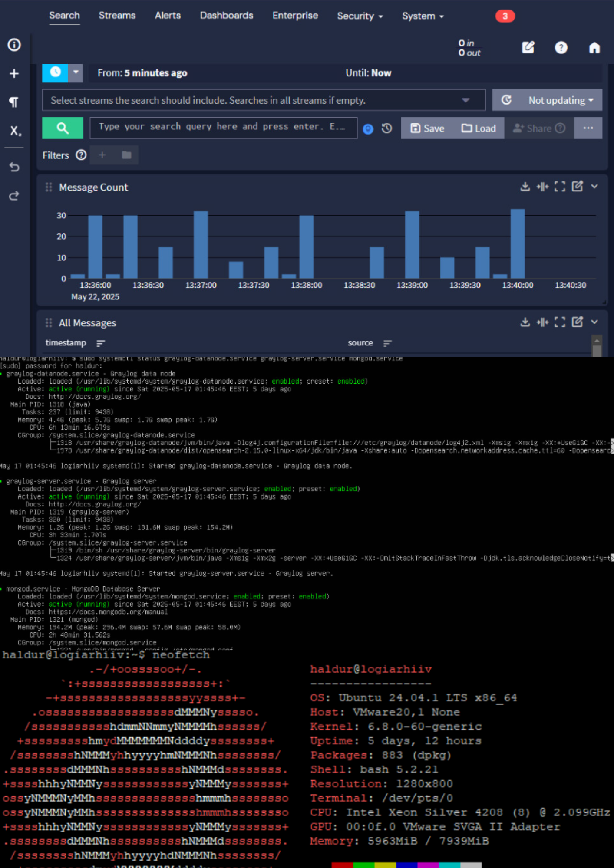Go to home via house icon
This screenshot has width=614, height=868.
(594, 47)
